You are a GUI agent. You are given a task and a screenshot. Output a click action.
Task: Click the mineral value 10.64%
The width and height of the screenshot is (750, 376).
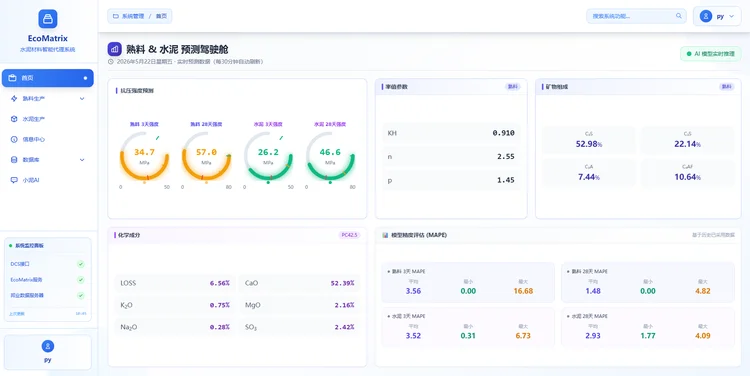coord(687,177)
